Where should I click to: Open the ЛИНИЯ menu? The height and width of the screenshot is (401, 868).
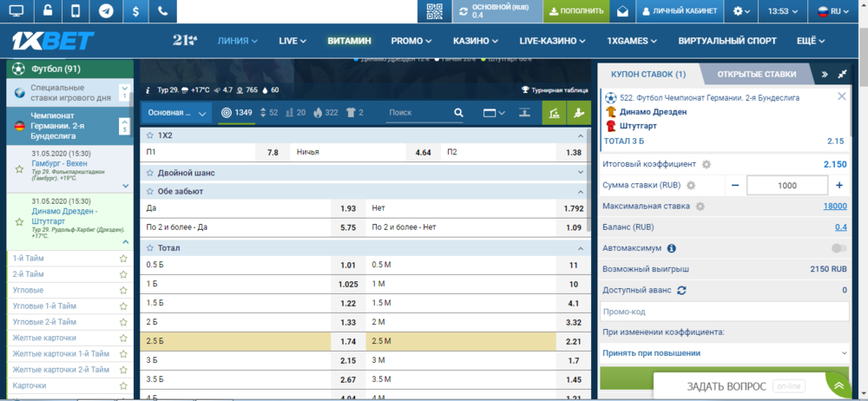tap(238, 41)
